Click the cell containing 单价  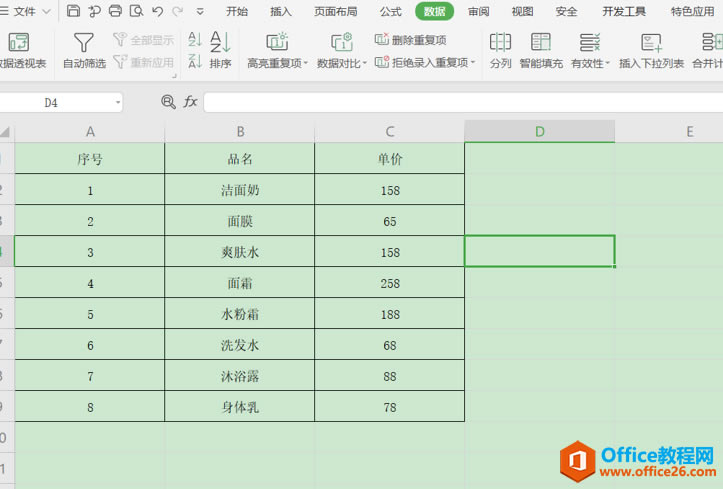coord(390,159)
